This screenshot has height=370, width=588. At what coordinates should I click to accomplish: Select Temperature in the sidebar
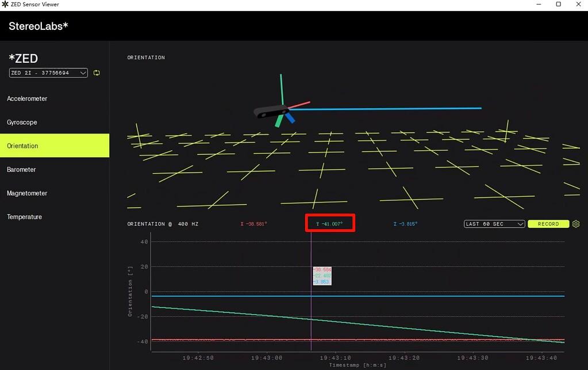(x=24, y=216)
